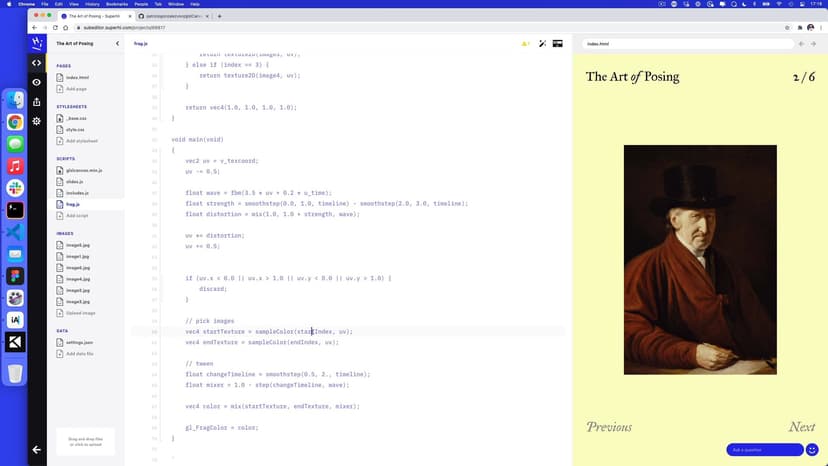Image resolution: width=828 pixels, height=466 pixels.
Task: Click Add stylesheet link
Action: coord(79,141)
